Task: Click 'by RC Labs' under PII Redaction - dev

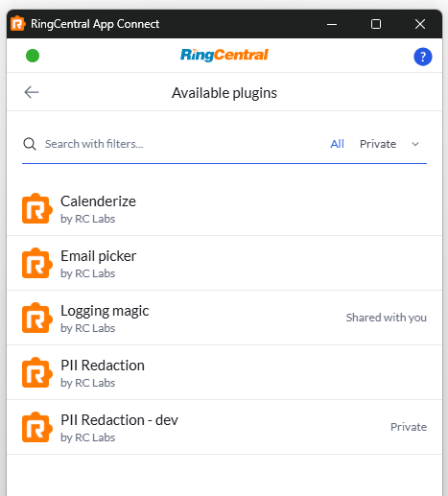Action: coord(88,437)
